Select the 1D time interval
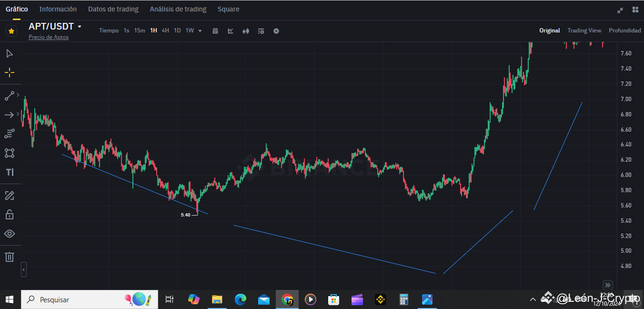The image size is (644, 309). point(177,31)
